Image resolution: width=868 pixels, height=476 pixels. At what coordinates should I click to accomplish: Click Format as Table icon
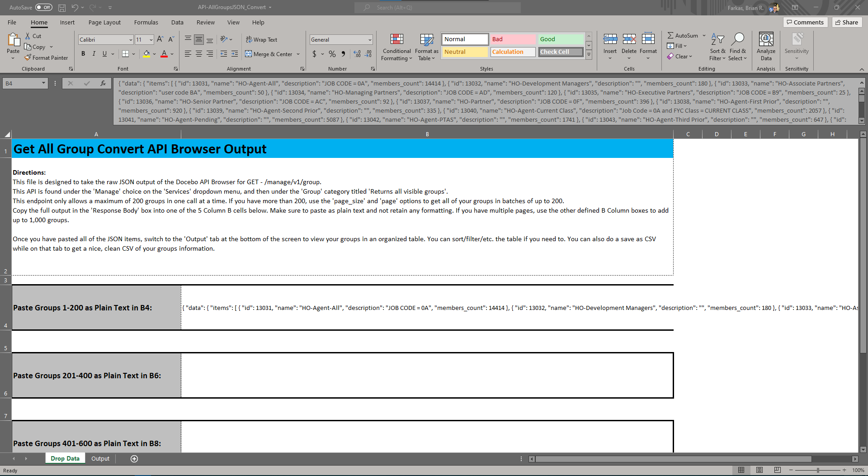(427, 40)
